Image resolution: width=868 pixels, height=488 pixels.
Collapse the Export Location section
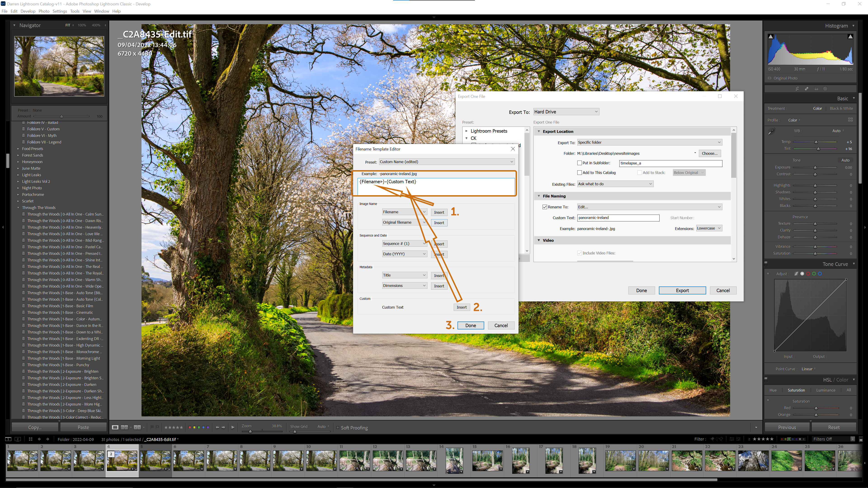tap(539, 132)
